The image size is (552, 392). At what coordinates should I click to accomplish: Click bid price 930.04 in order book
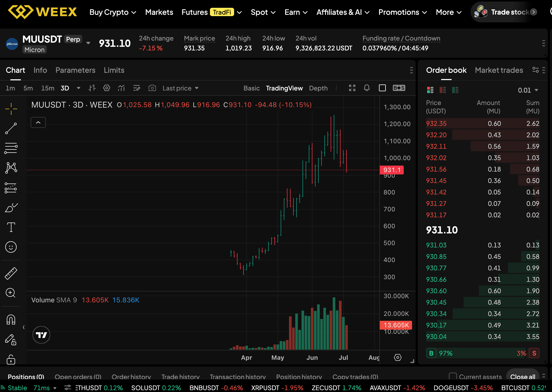coord(436,337)
